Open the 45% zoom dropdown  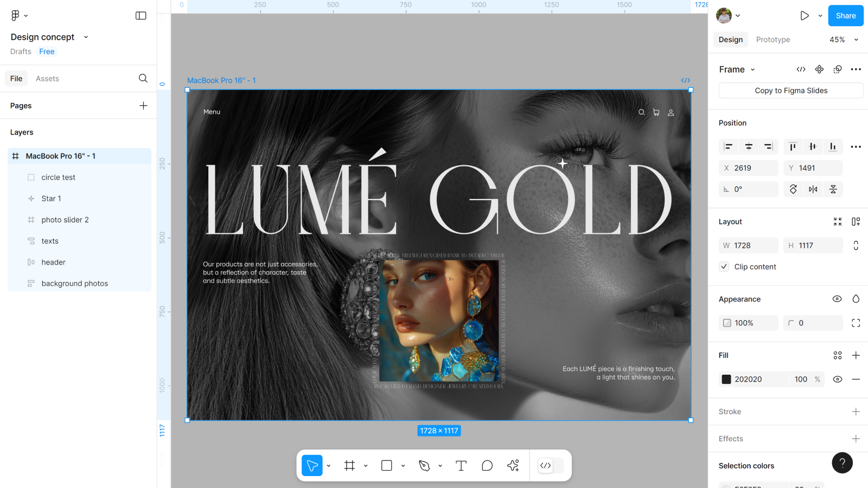[x=844, y=40]
